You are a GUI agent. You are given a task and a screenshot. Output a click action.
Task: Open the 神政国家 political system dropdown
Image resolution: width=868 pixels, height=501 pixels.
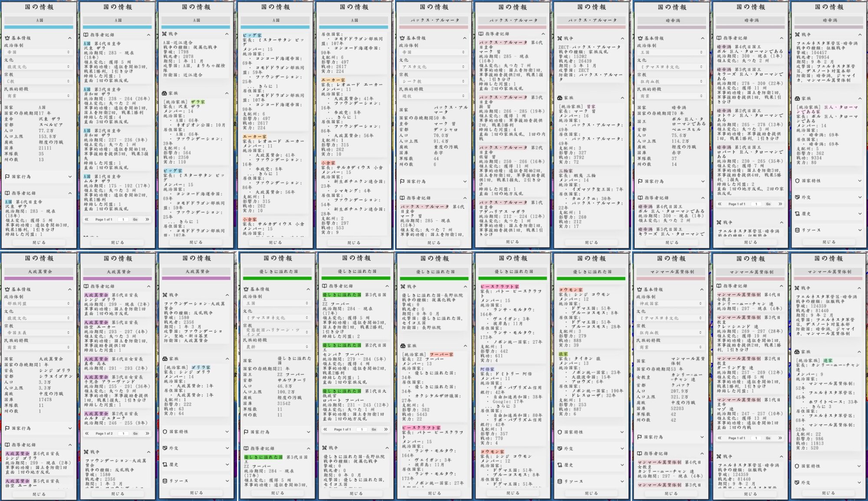pyautogui.click(x=671, y=304)
